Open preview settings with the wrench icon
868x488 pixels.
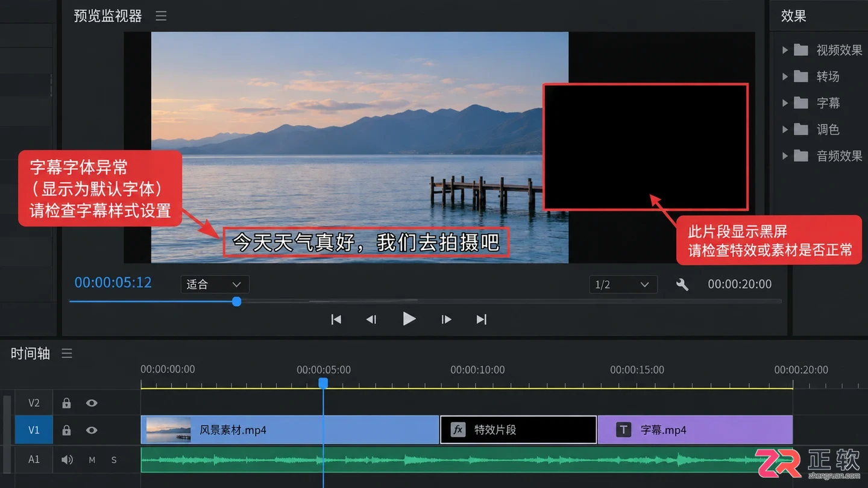click(682, 284)
